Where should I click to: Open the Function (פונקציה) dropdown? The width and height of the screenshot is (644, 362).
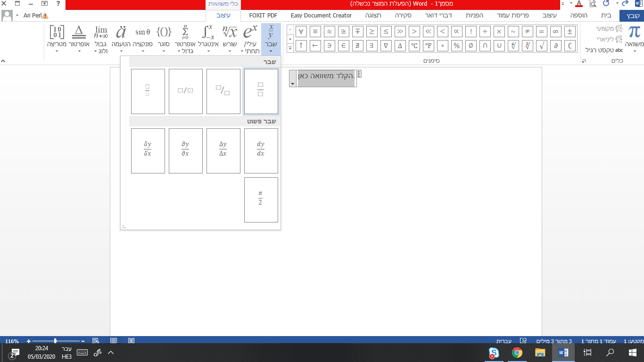pos(143,39)
